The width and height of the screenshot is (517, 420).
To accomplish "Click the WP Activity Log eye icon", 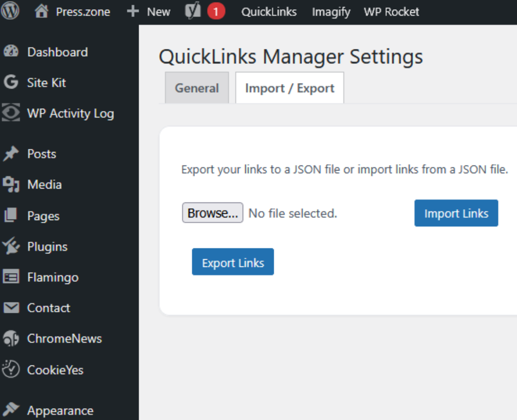I will 11,113.
